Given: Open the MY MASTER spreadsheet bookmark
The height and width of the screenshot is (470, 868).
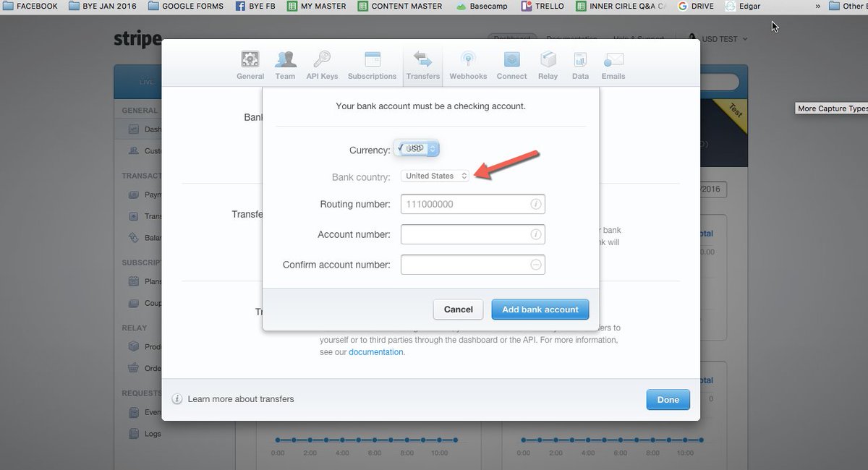Looking at the screenshot, I should click(x=317, y=6).
